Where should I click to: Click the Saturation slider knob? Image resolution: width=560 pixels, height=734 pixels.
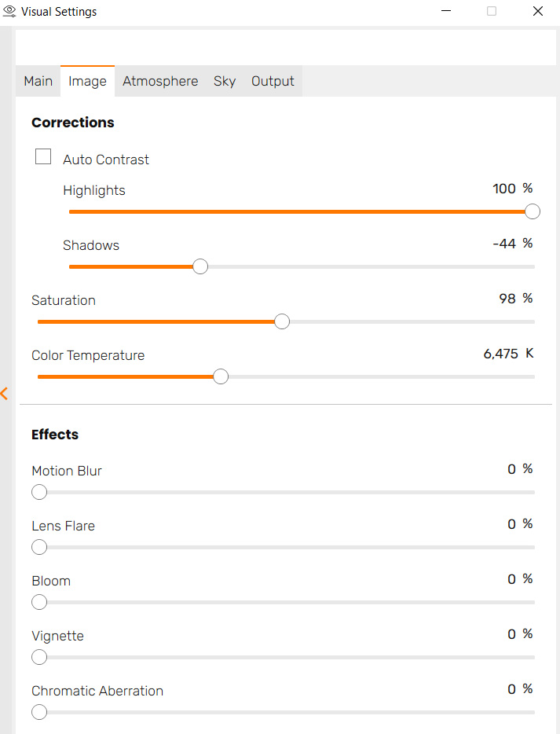pyautogui.click(x=282, y=321)
